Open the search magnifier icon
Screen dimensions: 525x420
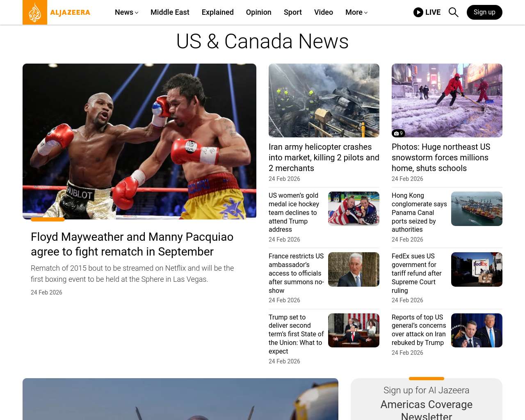[x=453, y=12]
